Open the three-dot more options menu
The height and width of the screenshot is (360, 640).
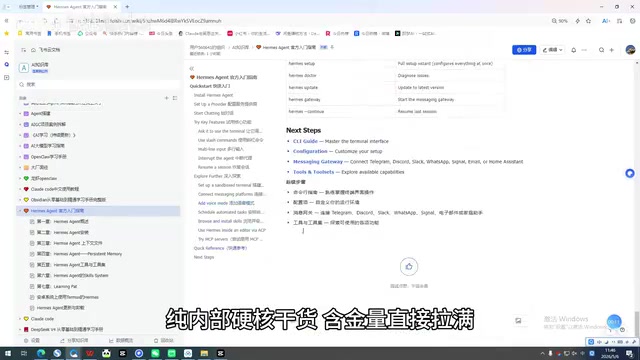coord(584,50)
